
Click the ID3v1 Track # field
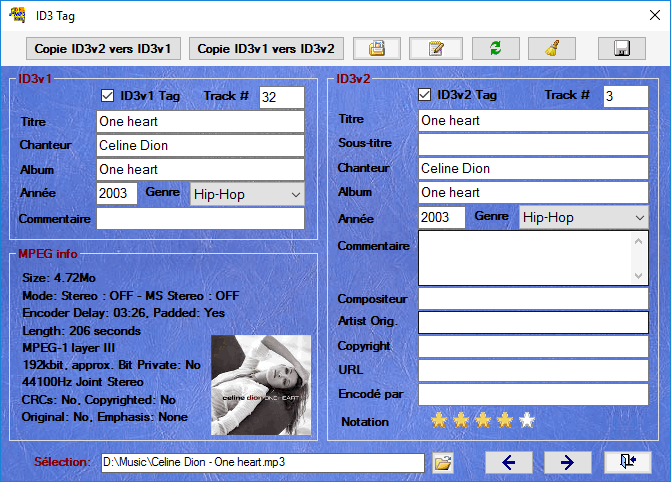click(282, 97)
